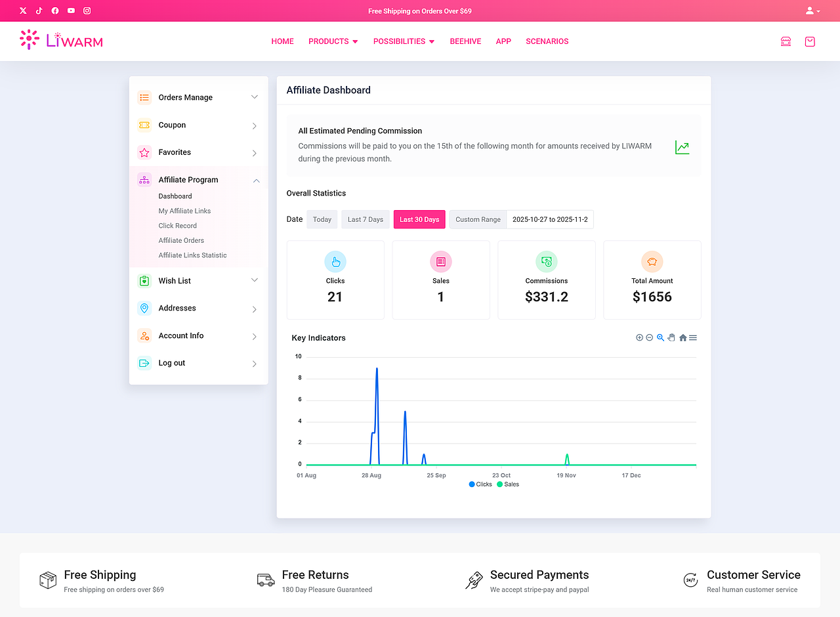Open the chart hamburger menu
840x617 pixels.
(693, 337)
